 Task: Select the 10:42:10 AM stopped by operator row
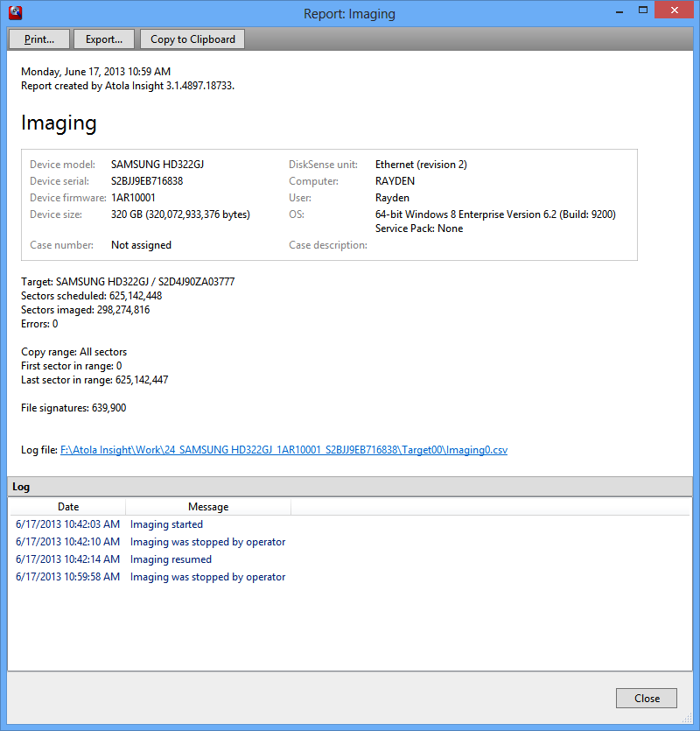coord(349,542)
